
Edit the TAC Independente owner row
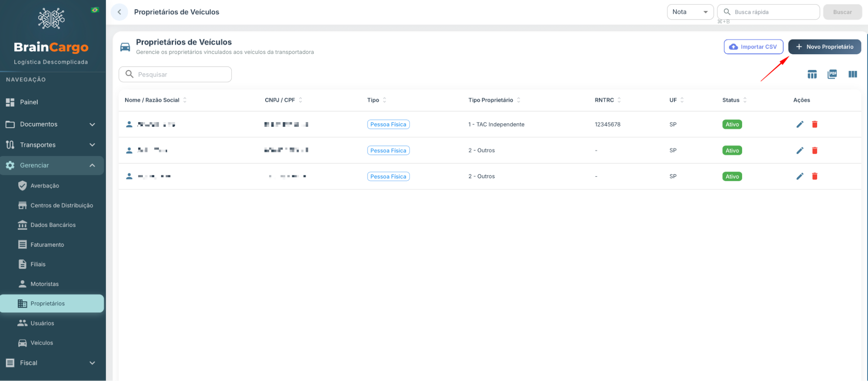[800, 124]
